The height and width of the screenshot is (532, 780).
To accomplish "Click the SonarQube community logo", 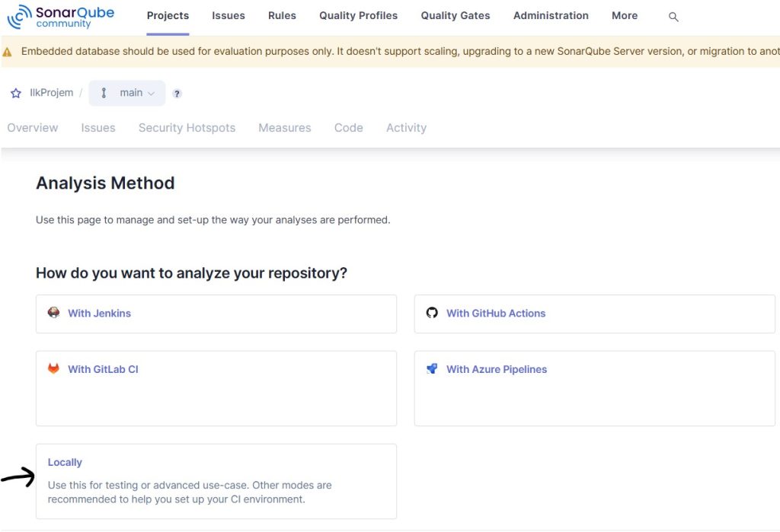I will point(61,17).
